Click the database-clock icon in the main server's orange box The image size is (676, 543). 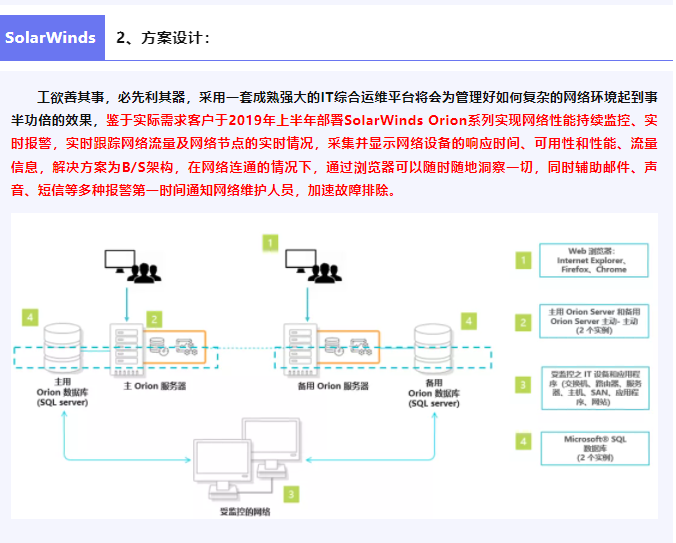(x=158, y=346)
